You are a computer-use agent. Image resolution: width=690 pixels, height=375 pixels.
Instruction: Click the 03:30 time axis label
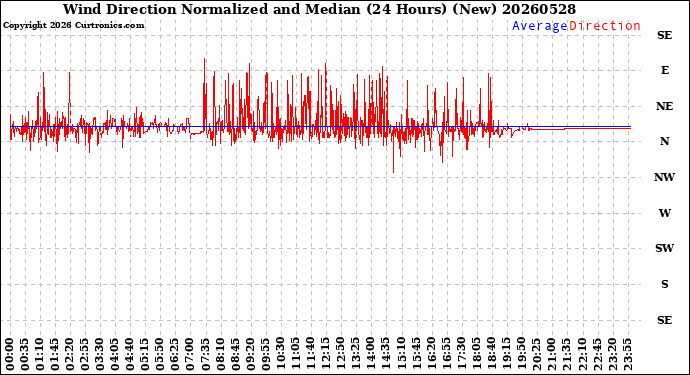tap(100, 354)
